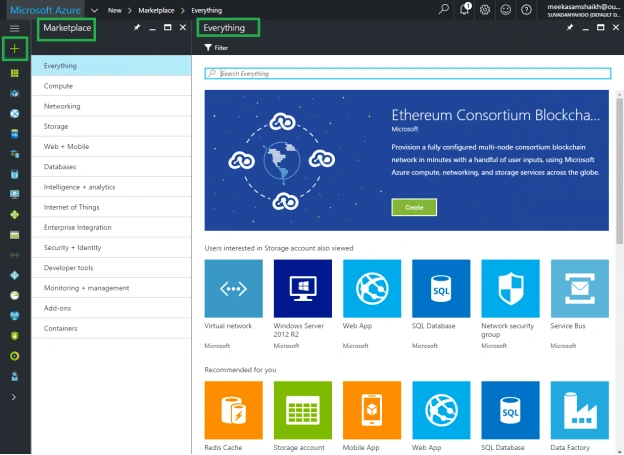Click the green plus New icon
The image size is (624, 455).
tap(15, 49)
